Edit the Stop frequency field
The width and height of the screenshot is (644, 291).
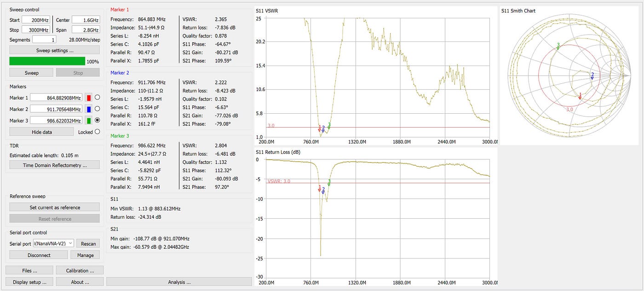coord(35,30)
